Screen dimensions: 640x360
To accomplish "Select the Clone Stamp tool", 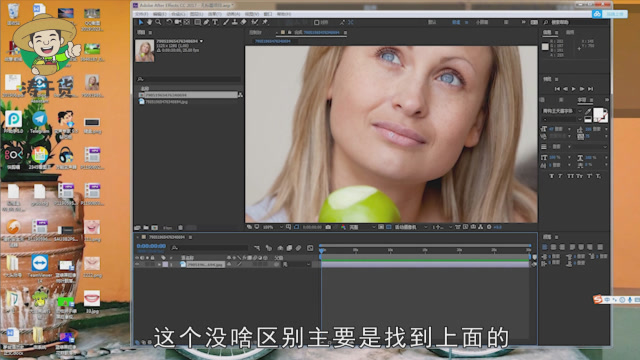I will [x=235, y=22].
